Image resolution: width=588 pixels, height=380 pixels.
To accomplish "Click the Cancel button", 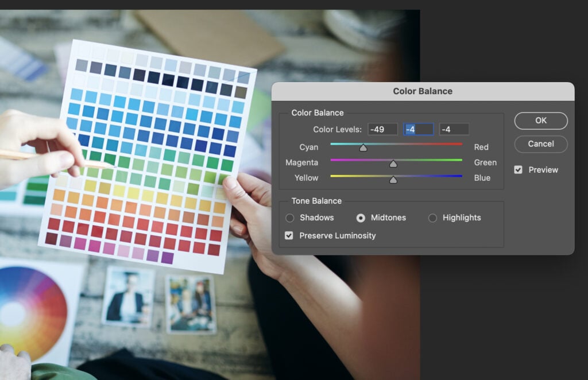I will pos(540,144).
